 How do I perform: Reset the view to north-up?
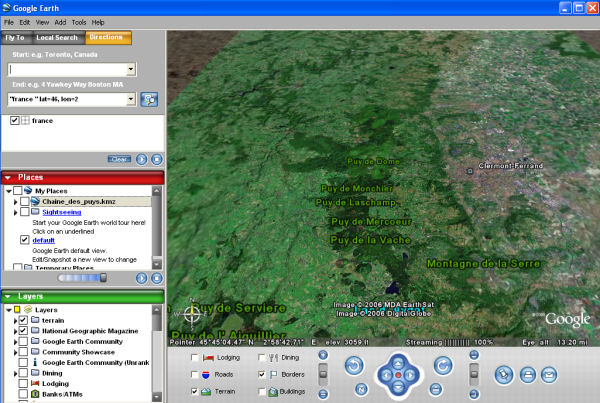click(x=361, y=389)
